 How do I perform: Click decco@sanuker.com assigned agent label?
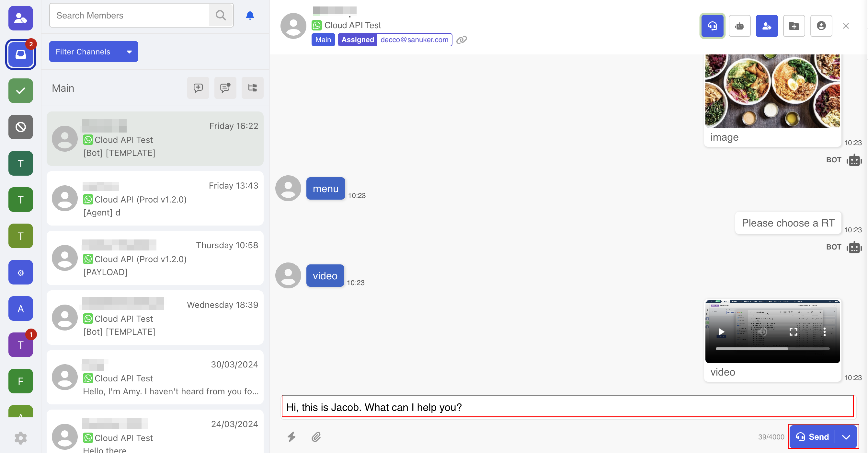(x=414, y=40)
